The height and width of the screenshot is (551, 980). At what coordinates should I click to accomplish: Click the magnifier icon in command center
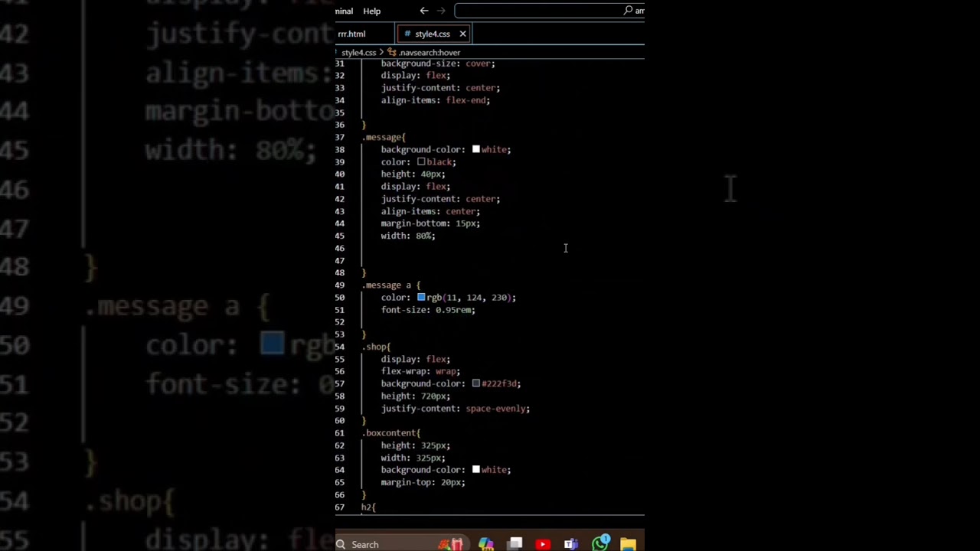tap(628, 11)
